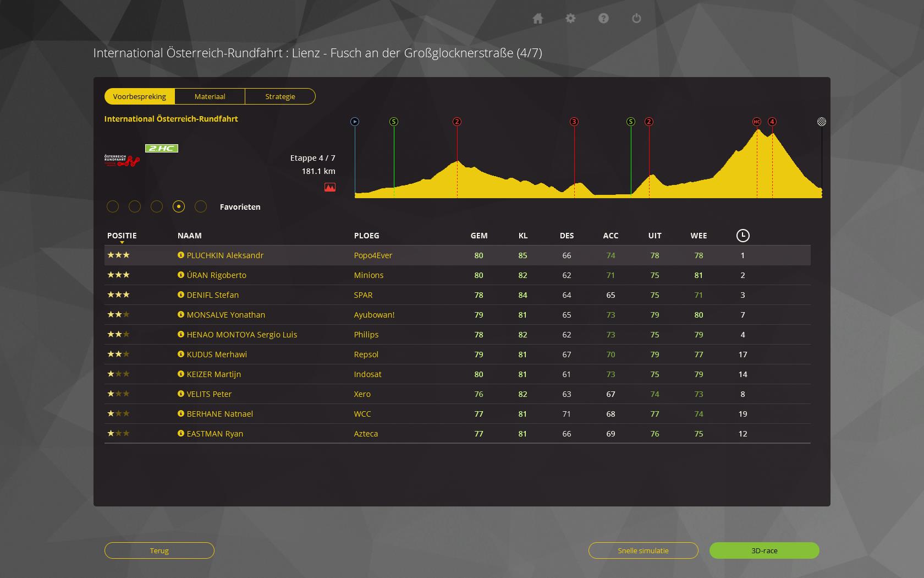This screenshot has height=578, width=924.
Task: Click the power quit icon
Action: point(636,18)
